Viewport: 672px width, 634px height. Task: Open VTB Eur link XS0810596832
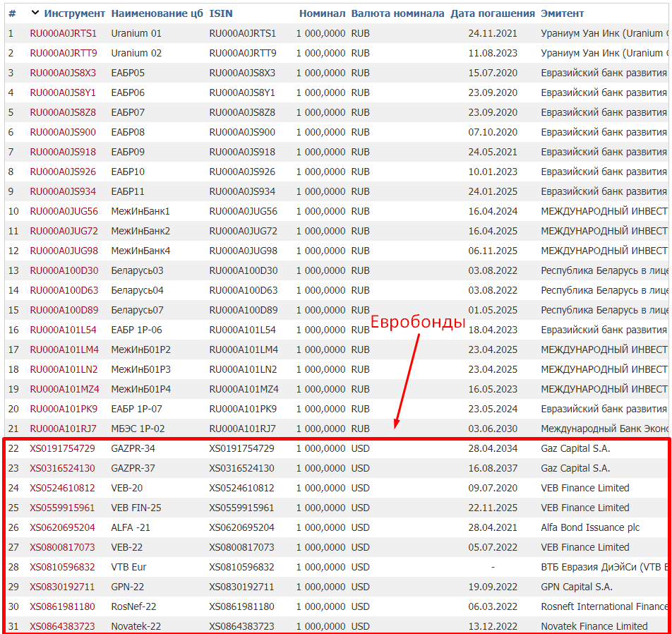coord(62,567)
